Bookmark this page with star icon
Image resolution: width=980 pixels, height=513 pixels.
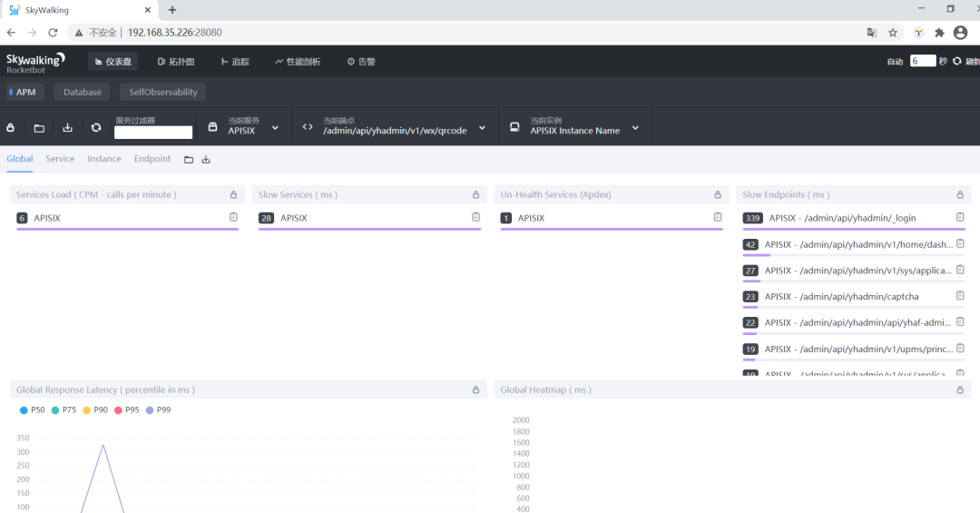893,33
